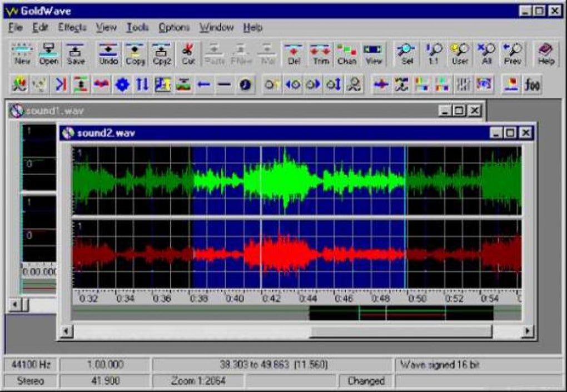Click the Undo toolbar icon
This screenshot has width=567, height=392.
108,54
